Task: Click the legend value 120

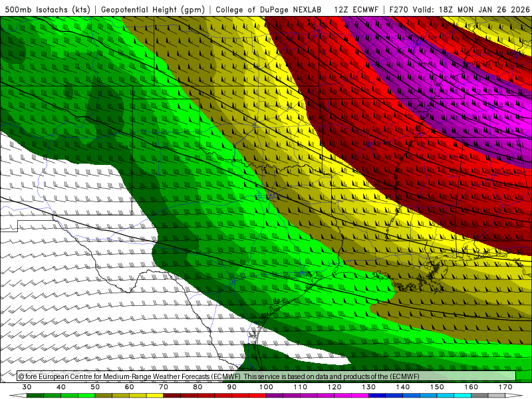Action: (x=334, y=387)
